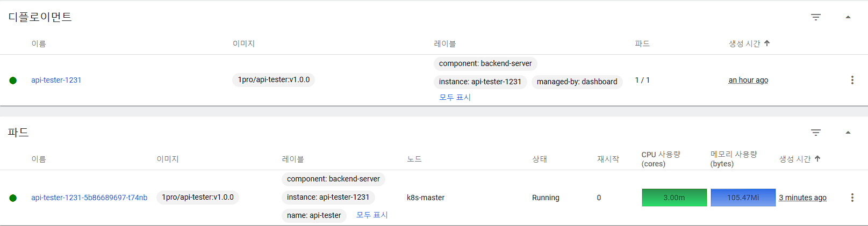The image size is (868, 226).
Task: Click the green status icon of the pod
Action: (13, 198)
